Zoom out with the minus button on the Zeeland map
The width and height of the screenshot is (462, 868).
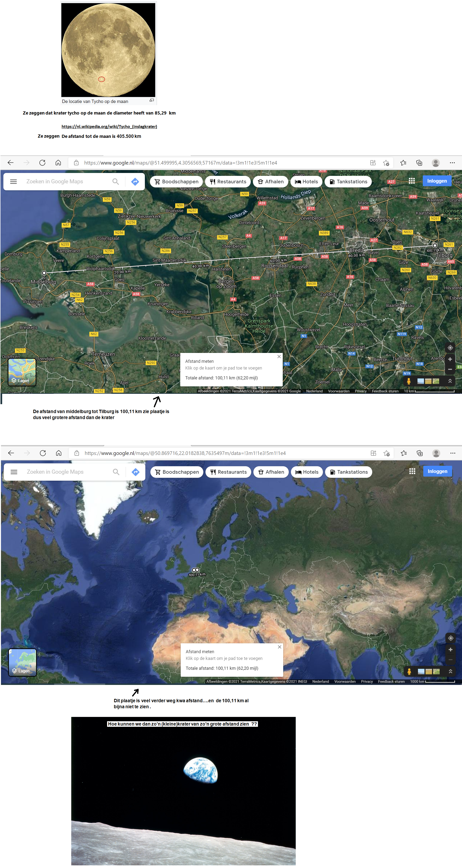(450, 369)
